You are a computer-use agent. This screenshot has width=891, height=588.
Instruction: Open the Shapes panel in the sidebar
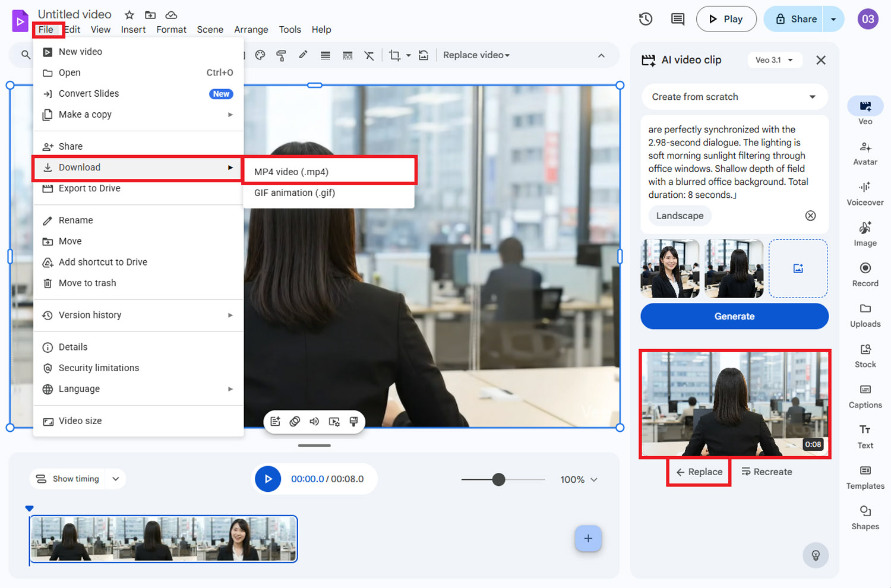[x=865, y=517]
